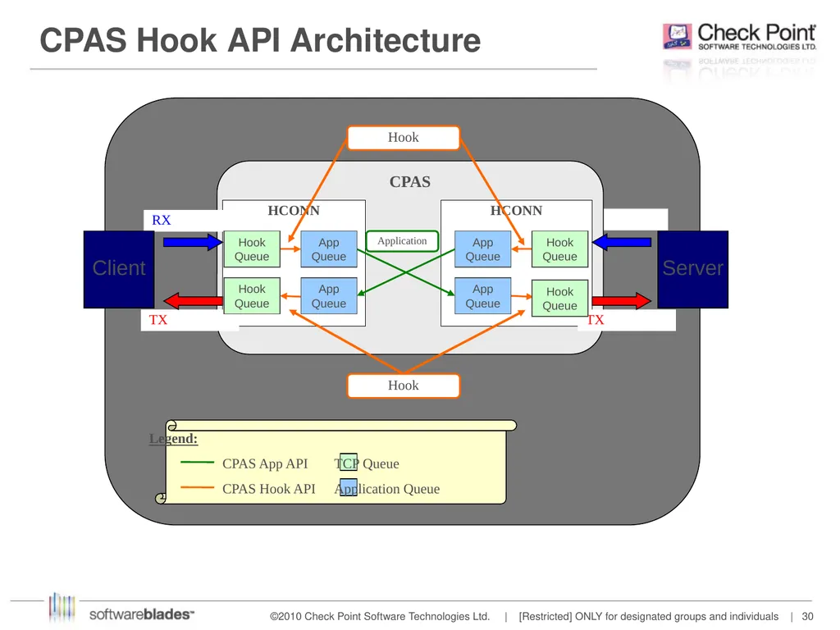Click the server-side TX Hook Queue box
The height and width of the screenshot is (630, 840).
[559, 299]
